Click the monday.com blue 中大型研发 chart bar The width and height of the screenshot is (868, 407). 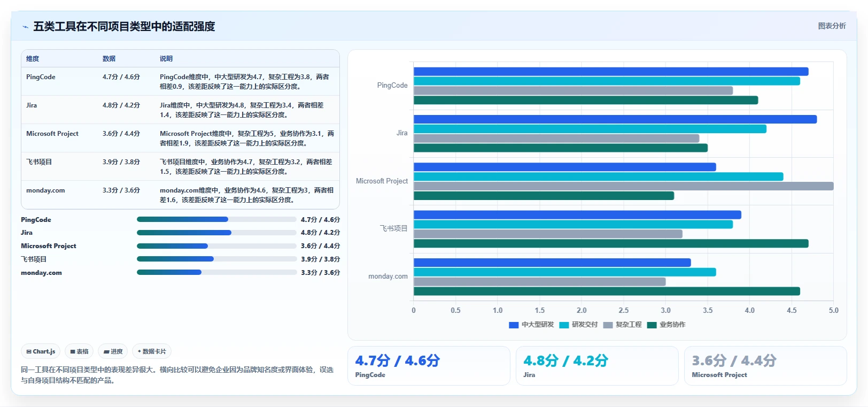(552, 263)
